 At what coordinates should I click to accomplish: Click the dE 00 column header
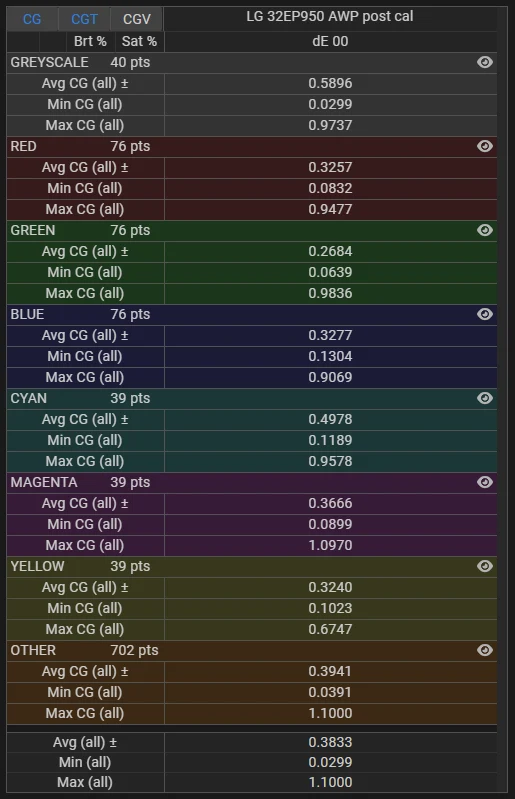[x=330, y=41]
